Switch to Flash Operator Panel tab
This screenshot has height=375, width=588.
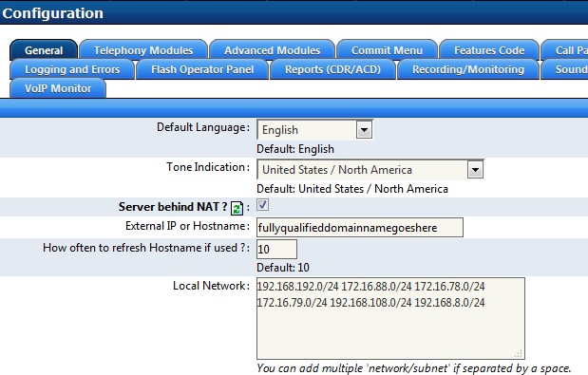coord(202,69)
